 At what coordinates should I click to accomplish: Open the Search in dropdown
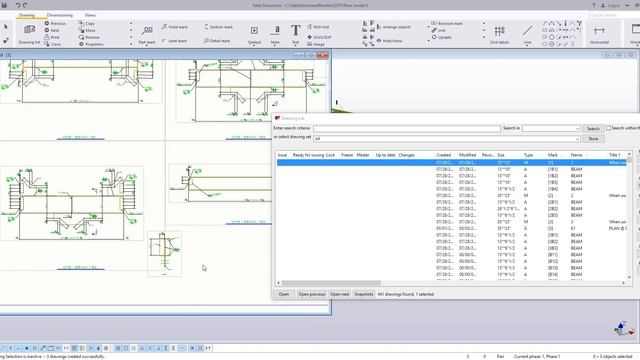tap(551, 129)
